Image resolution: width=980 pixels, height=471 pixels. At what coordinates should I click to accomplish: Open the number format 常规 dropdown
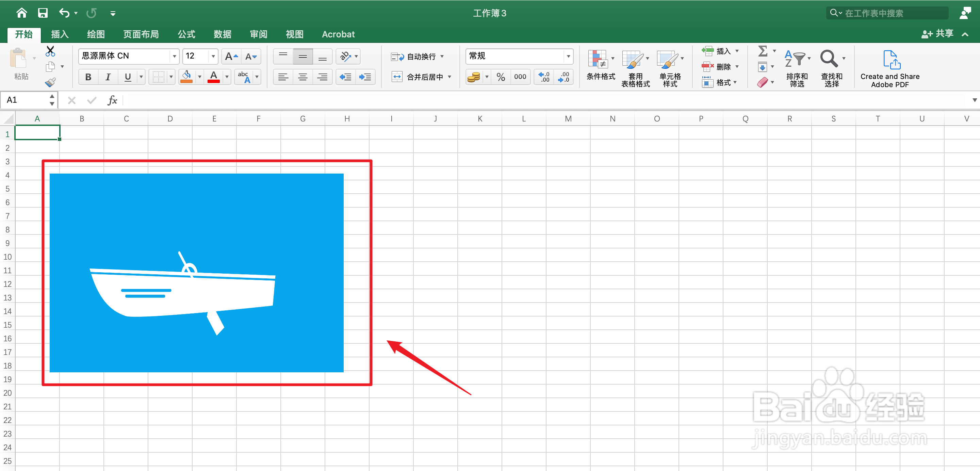[568, 56]
